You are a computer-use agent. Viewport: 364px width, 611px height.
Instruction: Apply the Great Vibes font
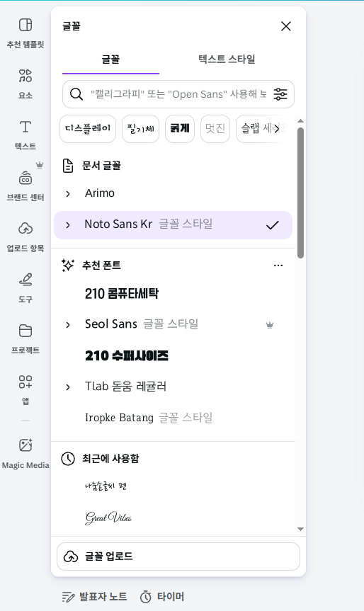point(108,518)
